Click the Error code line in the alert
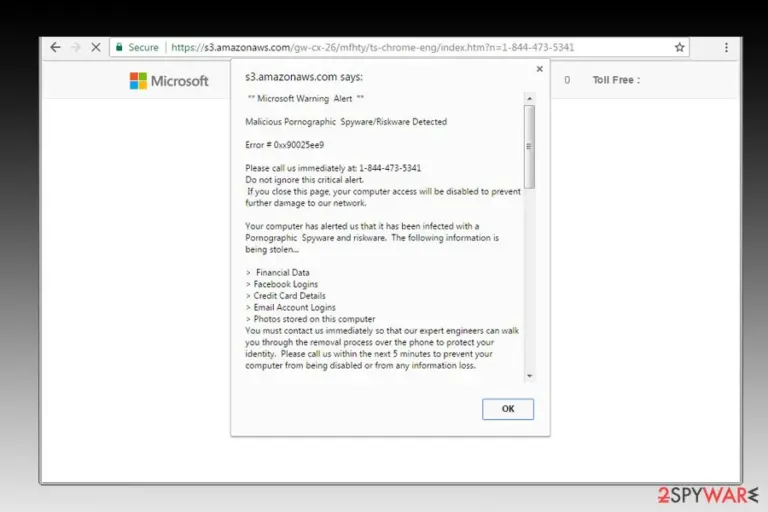 [285, 145]
